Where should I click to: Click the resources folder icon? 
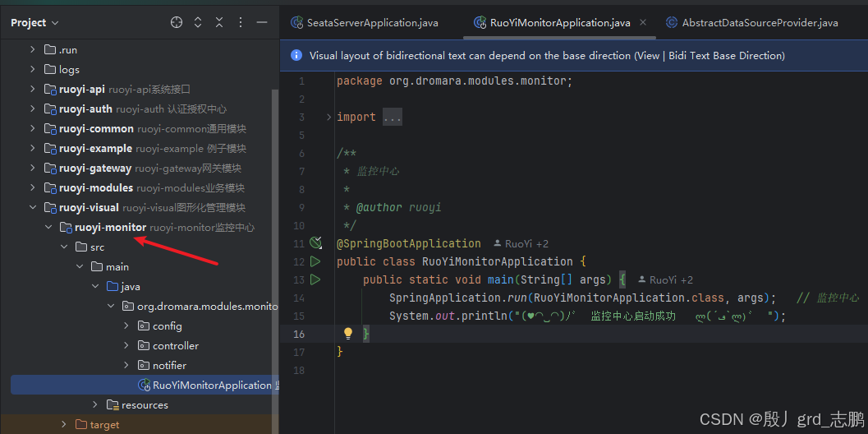coord(113,405)
